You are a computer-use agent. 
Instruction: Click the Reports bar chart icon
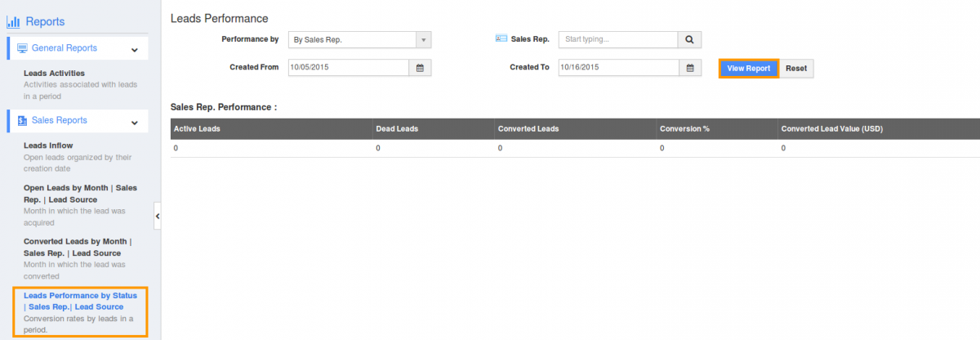point(13,22)
